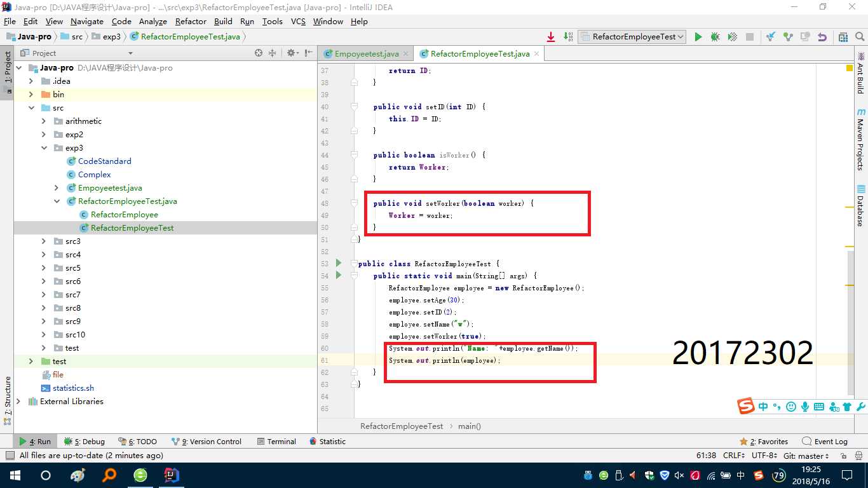Open the Terminal tool window

[x=276, y=442]
